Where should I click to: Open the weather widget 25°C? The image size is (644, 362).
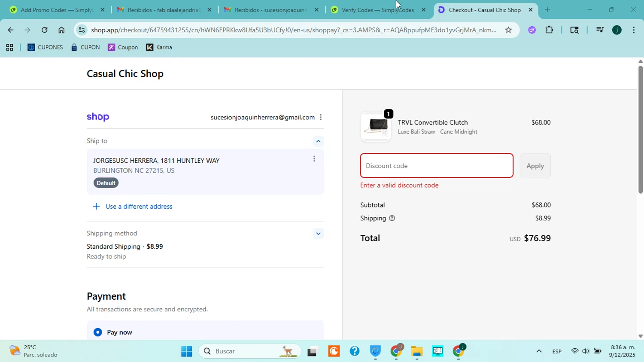point(33,351)
